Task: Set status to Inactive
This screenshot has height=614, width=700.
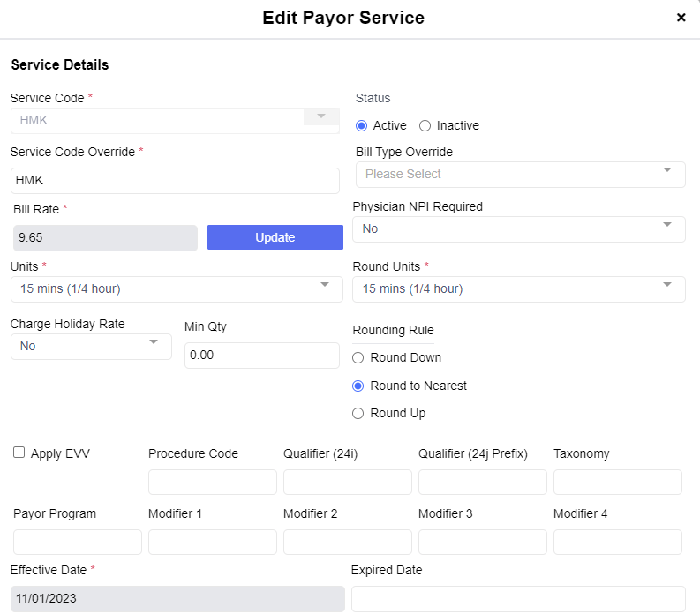Action: click(425, 126)
